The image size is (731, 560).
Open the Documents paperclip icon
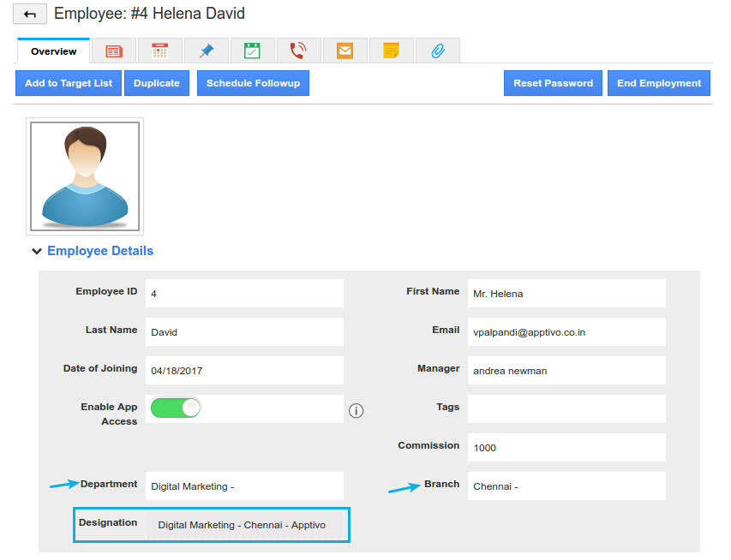[437, 51]
